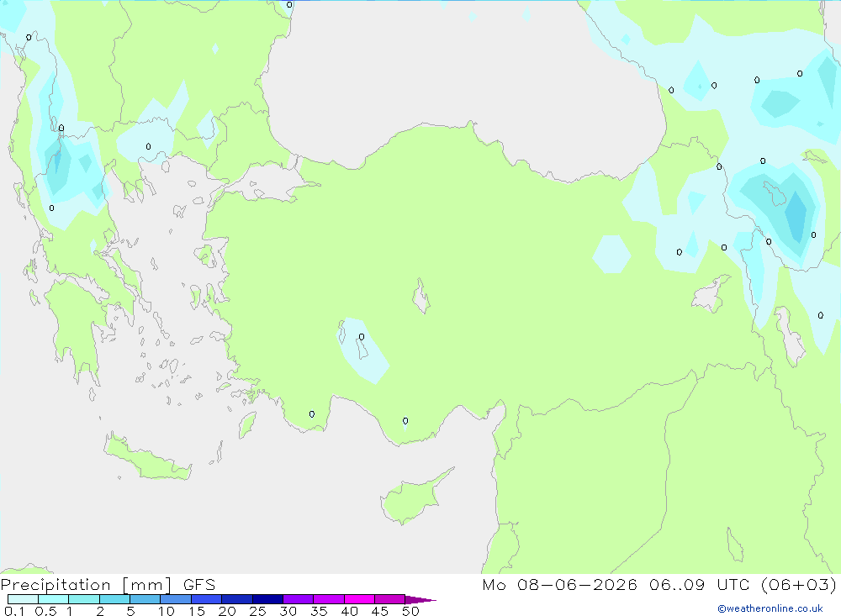Screen dimensions: 841x616
Task: Choose the 20–25 mm dark blue swatch
Action: point(237,599)
